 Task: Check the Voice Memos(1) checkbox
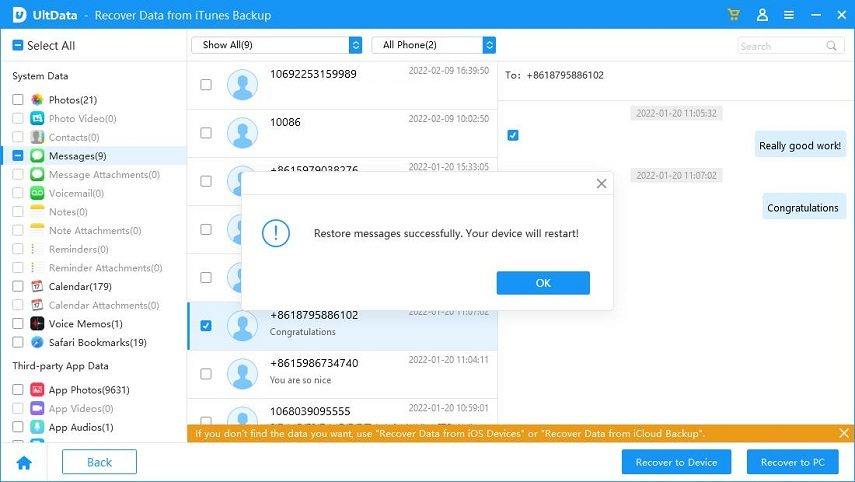coord(17,323)
